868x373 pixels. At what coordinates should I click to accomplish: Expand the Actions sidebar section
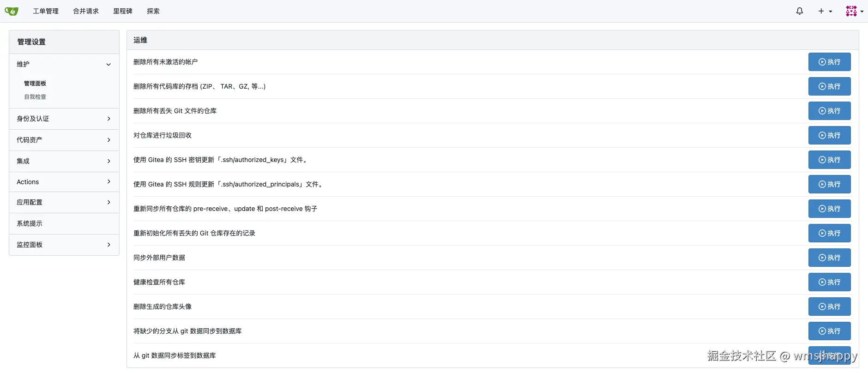(64, 182)
